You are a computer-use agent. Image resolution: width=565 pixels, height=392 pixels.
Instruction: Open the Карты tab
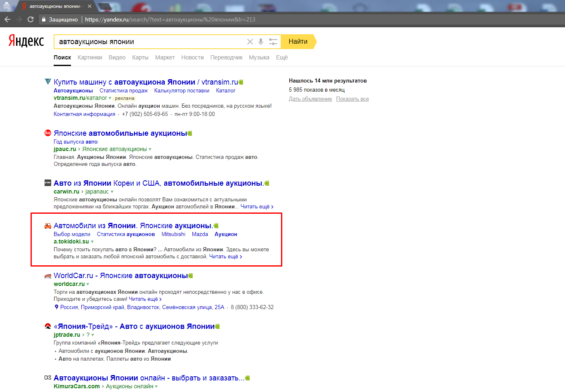click(x=140, y=57)
